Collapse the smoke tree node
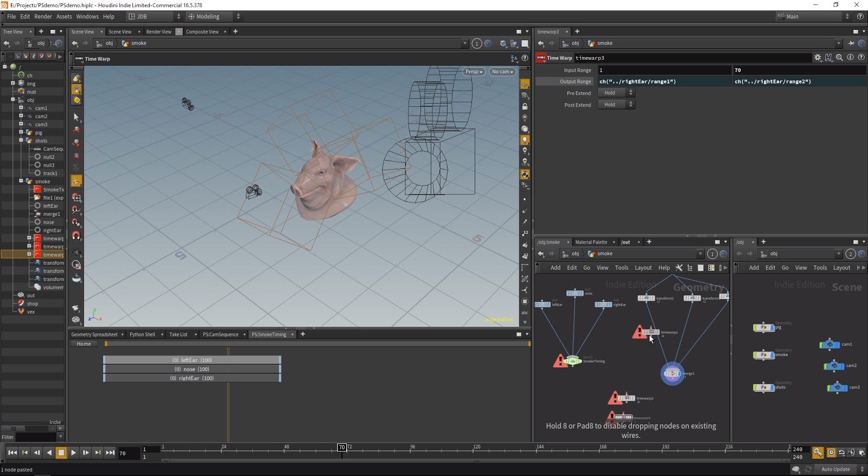Viewport: 868px width, 476px height. coord(21,181)
